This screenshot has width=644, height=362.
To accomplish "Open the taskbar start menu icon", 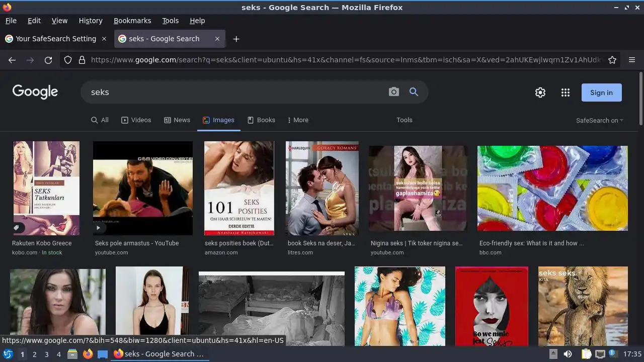I will point(8,354).
